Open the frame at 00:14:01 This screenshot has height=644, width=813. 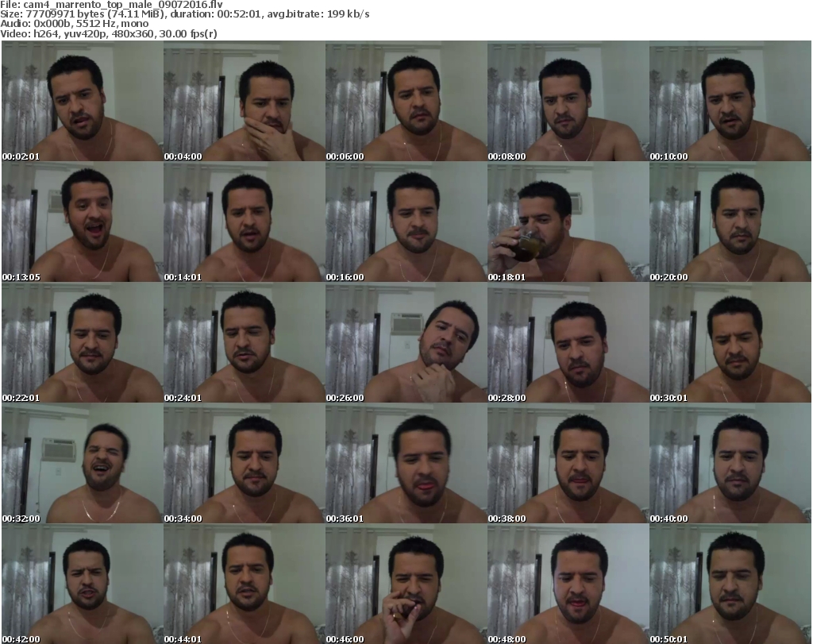[245, 222]
